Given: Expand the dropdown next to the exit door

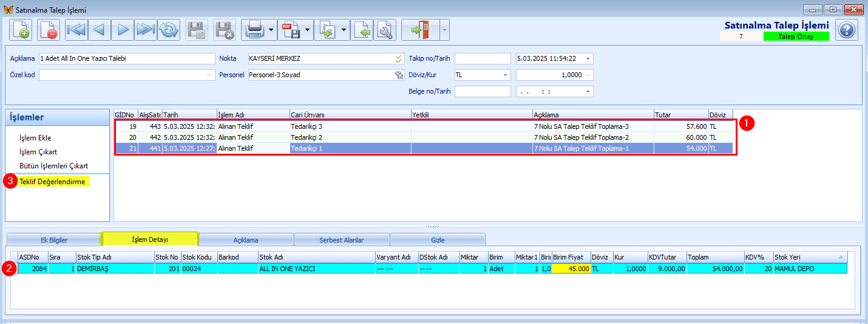Looking at the screenshot, I should click(x=444, y=29).
